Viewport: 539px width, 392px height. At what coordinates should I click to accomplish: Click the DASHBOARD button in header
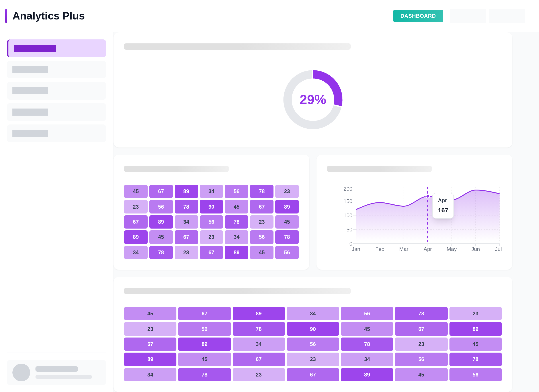pos(418,16)
